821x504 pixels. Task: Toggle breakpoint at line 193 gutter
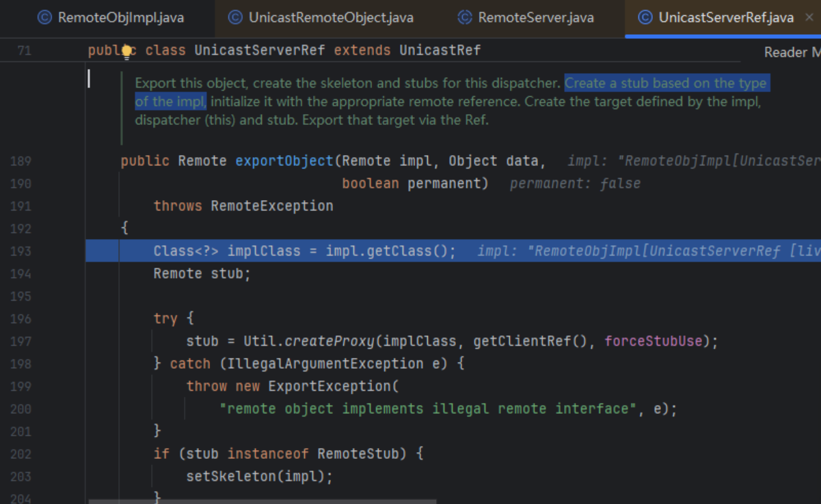click(21, 251)
